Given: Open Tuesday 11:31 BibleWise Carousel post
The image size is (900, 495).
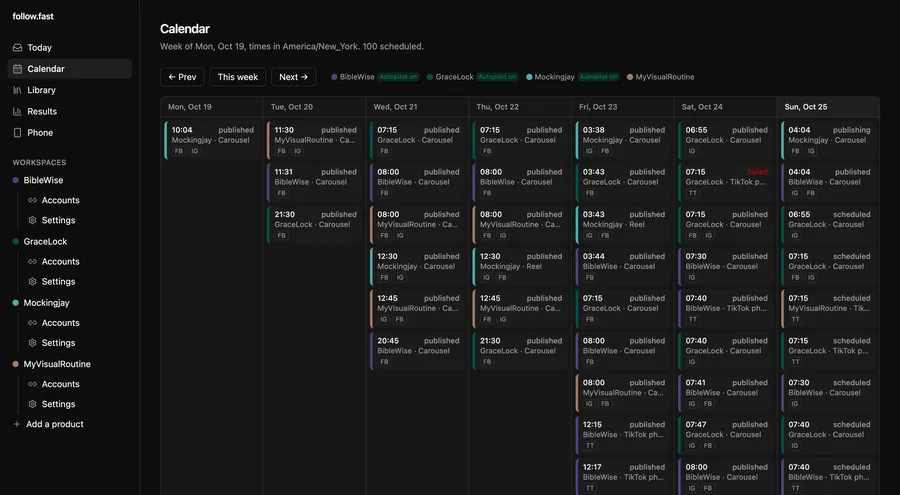Looking at the screenshot, I should pyautogui.click(x=315, y=182).
